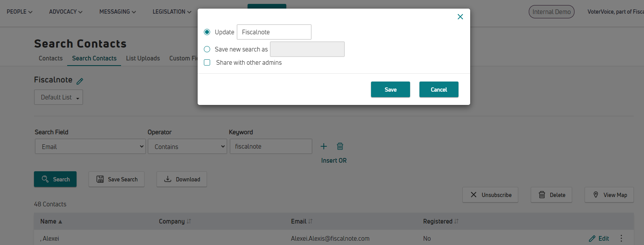The width and height of the screenshot is (644, 245).
Task: Click the 48 Contacts count
Action: coord(50,204)
